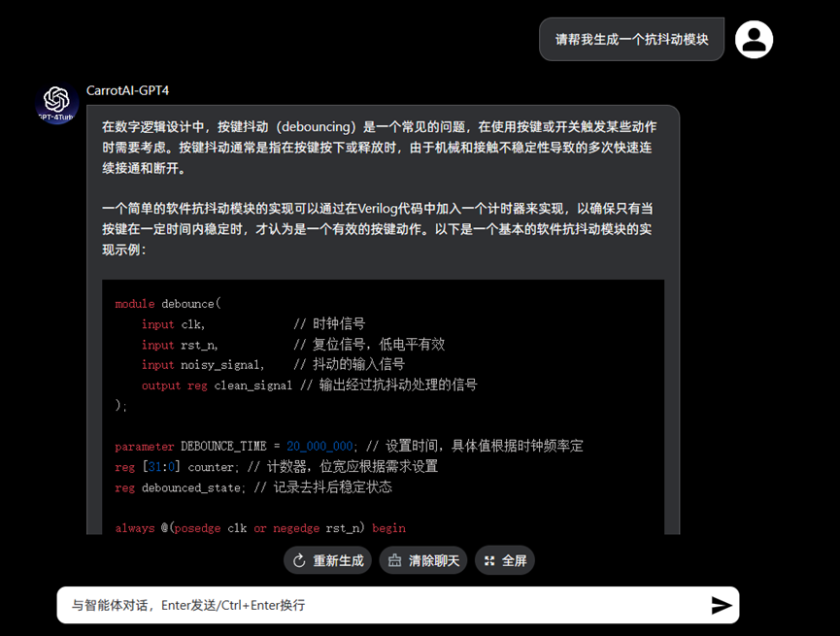The width and height of the screenshot is (840, 636).
Task: Enter fullscreen using the 全屏 button
Action: click(x=504, y=560)
